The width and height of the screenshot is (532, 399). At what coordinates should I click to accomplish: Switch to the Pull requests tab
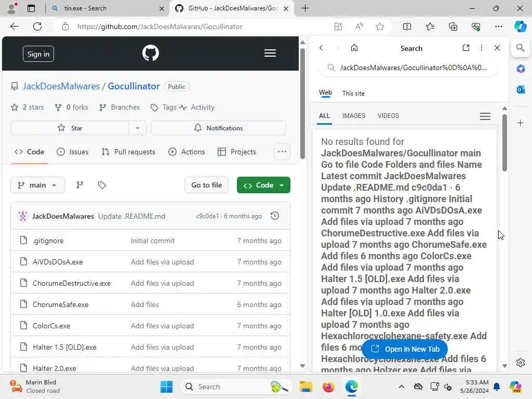tap(128, 152)
